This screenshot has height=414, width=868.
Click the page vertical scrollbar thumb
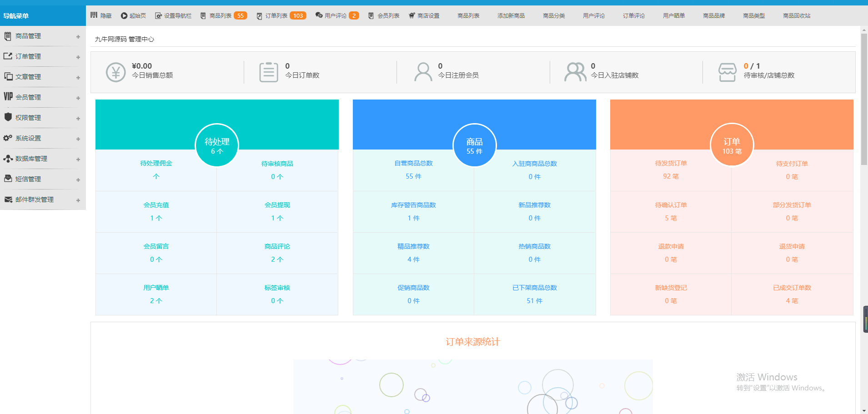pyautogui.click(x=864, y=99)
